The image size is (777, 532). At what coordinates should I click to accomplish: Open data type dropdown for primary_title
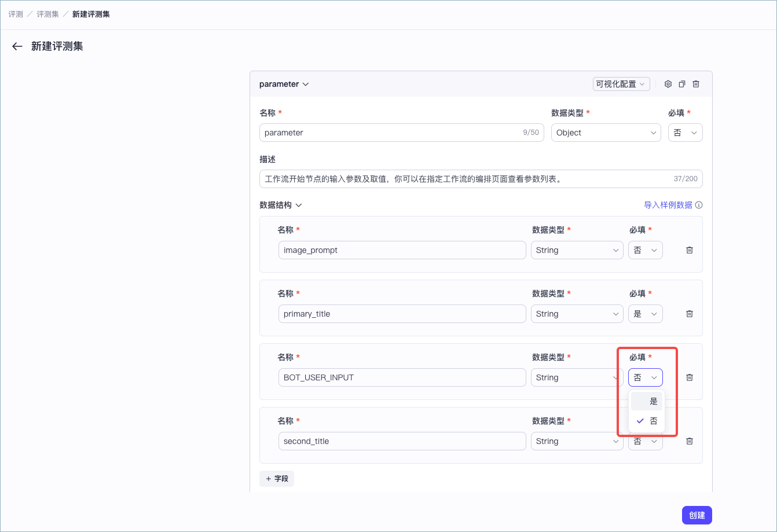(577, 314)
